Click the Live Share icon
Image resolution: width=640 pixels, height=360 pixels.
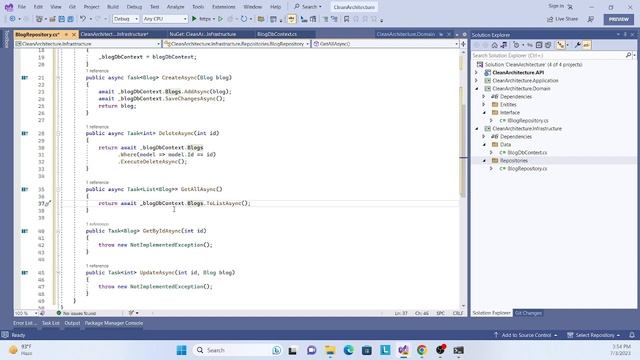click(x=550, y=19)
